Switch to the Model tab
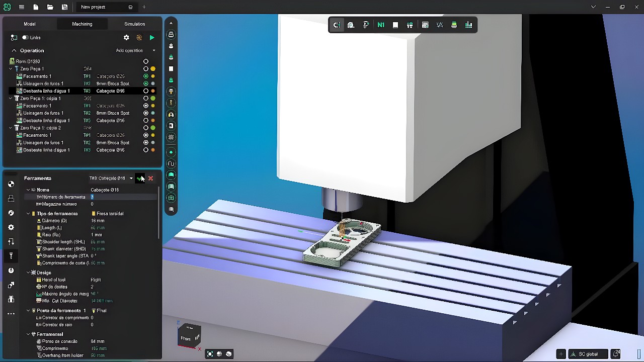Screen dimensions: 644x362 (x=30, y=24)
